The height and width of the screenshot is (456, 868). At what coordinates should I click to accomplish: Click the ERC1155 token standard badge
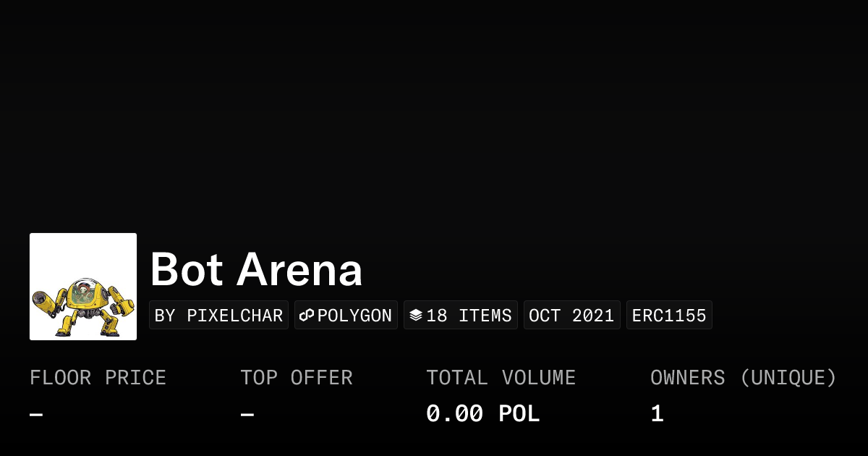coord(669,316)
